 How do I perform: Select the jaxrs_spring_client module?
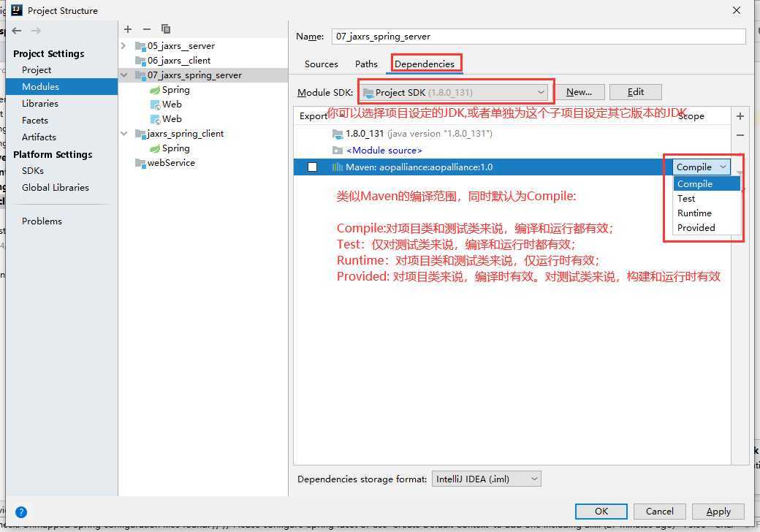[x=185, y=134]
